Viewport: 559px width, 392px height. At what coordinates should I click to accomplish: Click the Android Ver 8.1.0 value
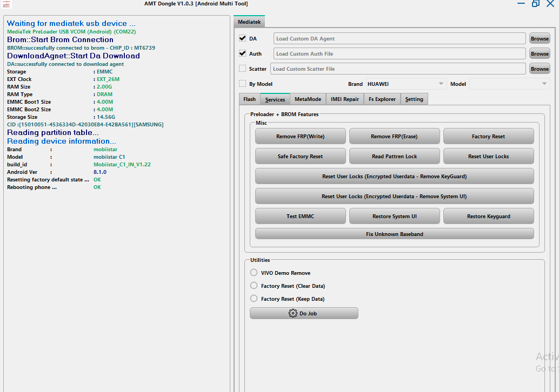pos(100,172)
